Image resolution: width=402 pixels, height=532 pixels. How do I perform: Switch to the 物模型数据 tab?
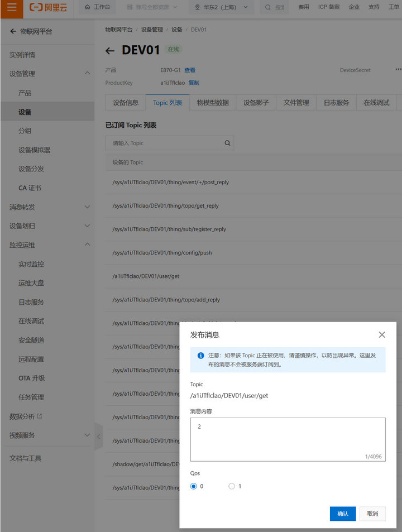pyautogui.click(x=212, y=103)
